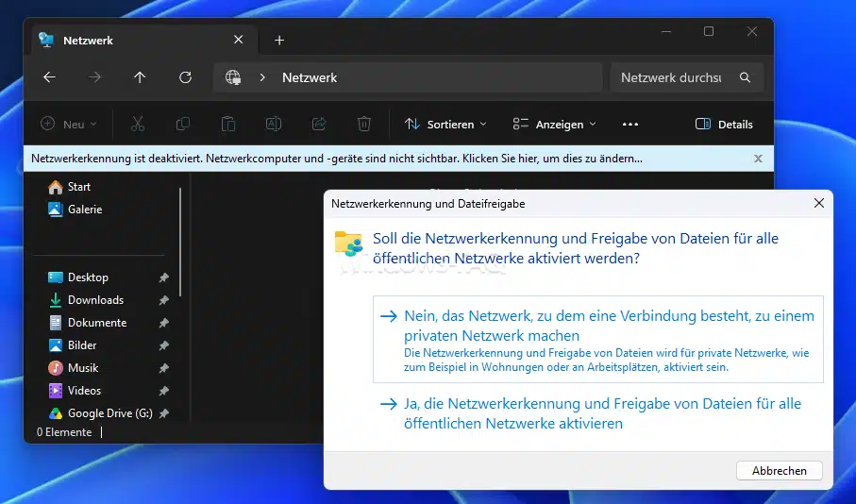The image size is (856, 504).
Task: Dismiss the network discovery info bar
Action: (x=758, y=159)
